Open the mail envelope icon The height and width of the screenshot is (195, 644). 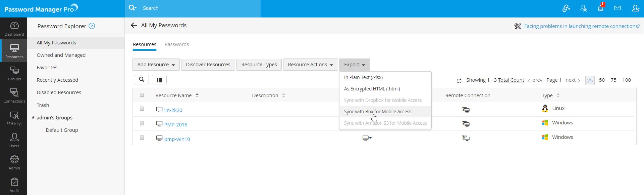pyautogui.click(x=618, y=8)
